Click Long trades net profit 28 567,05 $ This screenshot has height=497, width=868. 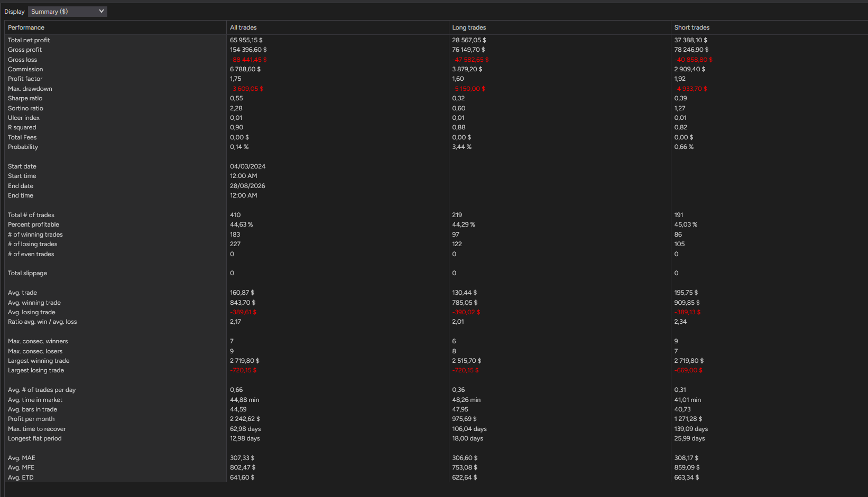tap(469, 40)
